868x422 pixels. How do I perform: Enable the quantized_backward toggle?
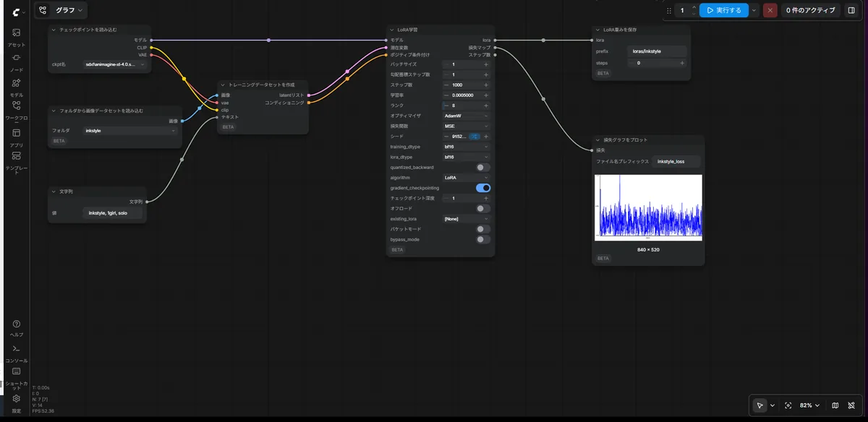[483, 167]
